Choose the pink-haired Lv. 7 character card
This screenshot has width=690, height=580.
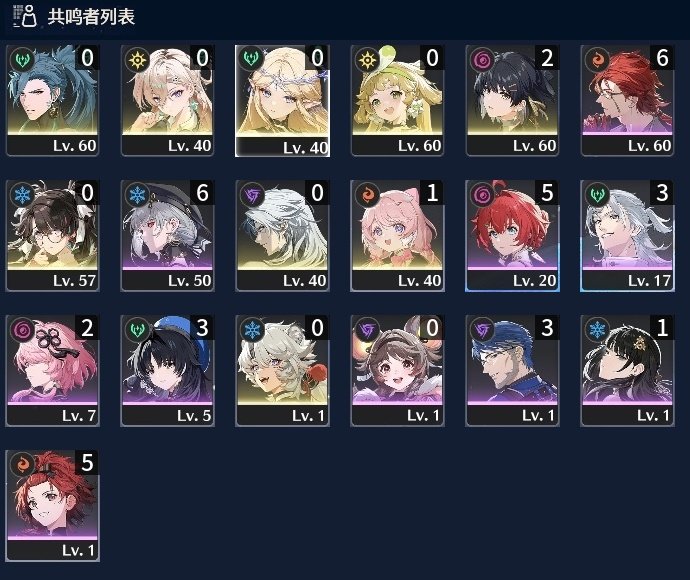tap(52, 371)
